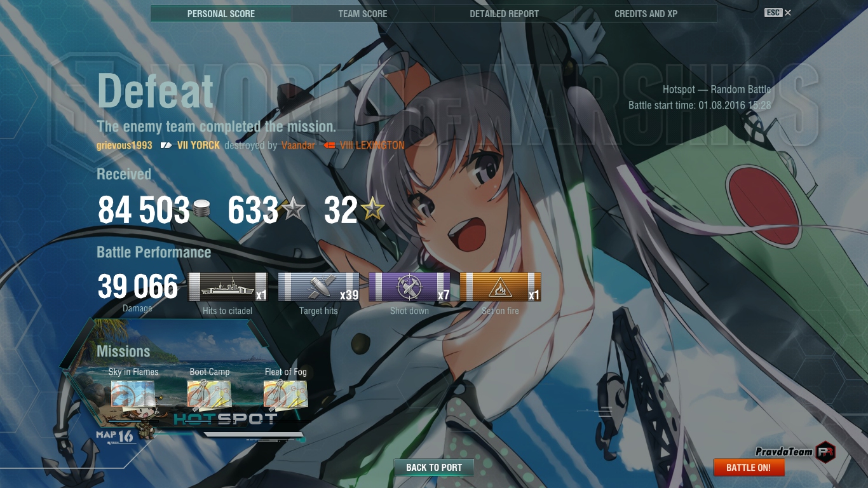Select enemy player name Vaandar
Image resolution: width=868 pixels, height=488 pixels.
point(298,146)
